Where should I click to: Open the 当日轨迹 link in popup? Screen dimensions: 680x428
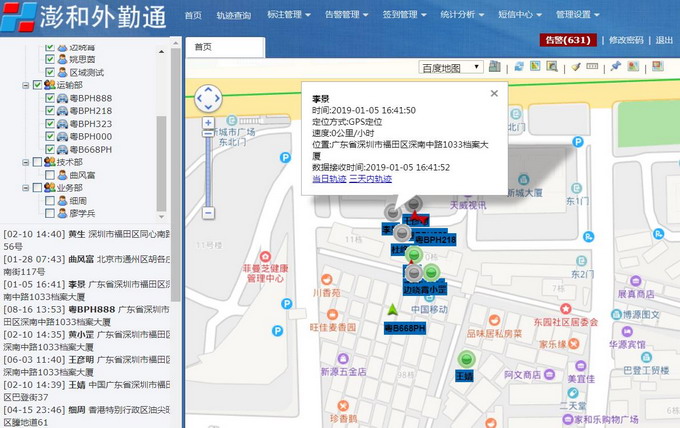(x=329, y=179)
